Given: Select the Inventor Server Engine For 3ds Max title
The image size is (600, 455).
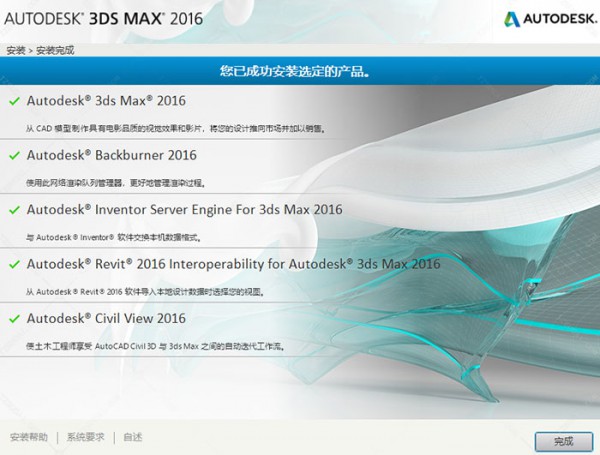Looking at the screenshot, I should tap(184, 210).
